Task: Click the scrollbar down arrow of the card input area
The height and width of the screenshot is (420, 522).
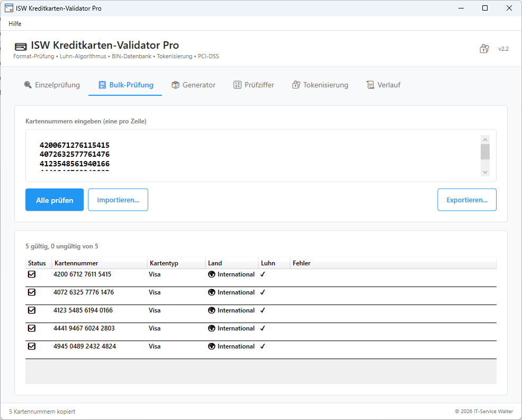Action: pos(485,172)
